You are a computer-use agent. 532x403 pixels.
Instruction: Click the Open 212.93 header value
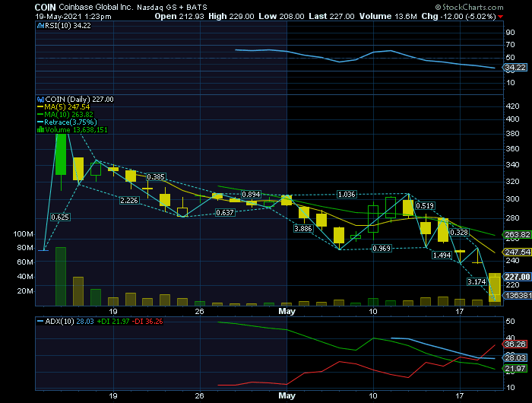coord(179,16)
